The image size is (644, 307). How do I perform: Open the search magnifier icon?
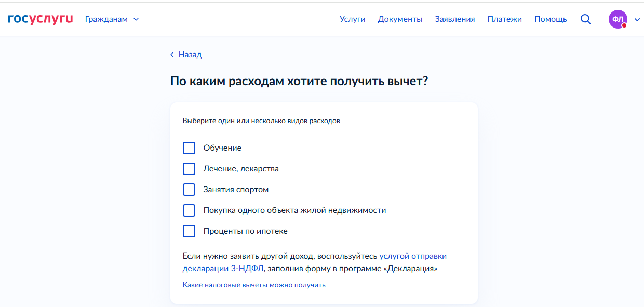[x=586, y=19]
